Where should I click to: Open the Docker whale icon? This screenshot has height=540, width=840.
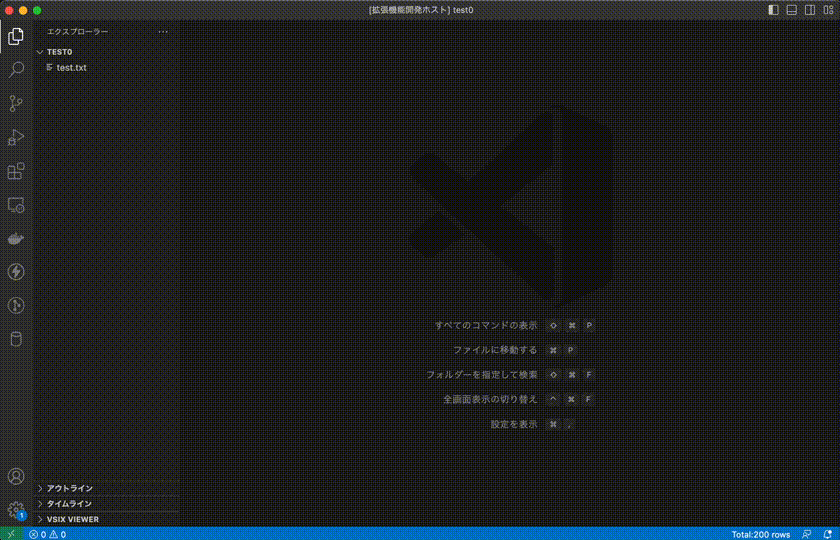[16, 238]
